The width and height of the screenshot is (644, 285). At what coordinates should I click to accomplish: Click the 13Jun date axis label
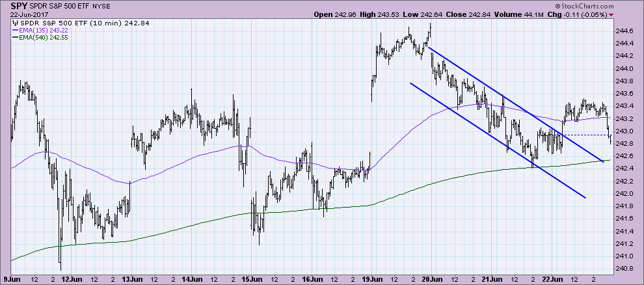131,279
